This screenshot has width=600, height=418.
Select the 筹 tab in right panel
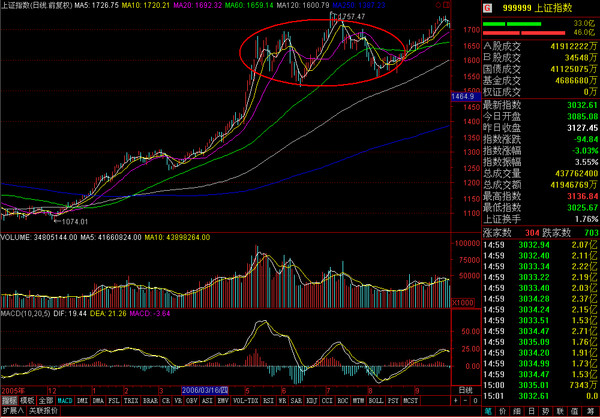click(590, 411)
